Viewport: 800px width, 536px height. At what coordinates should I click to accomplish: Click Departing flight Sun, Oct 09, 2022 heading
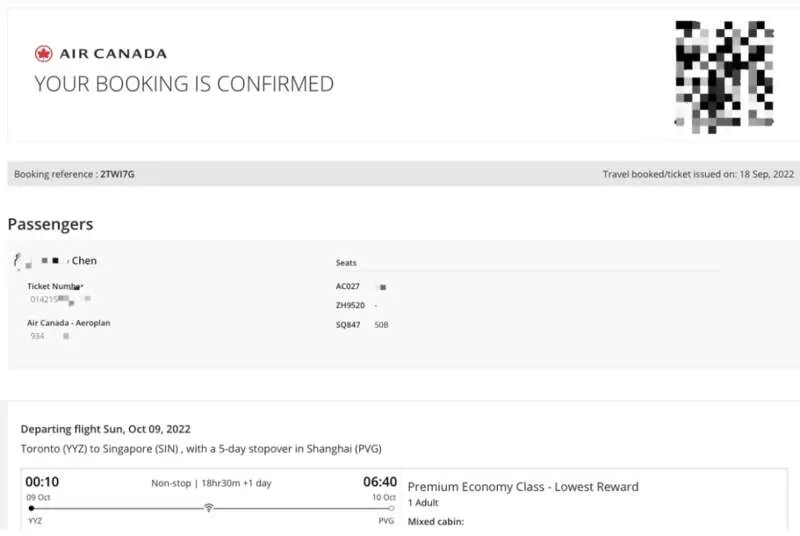click(x=106, y=429)
